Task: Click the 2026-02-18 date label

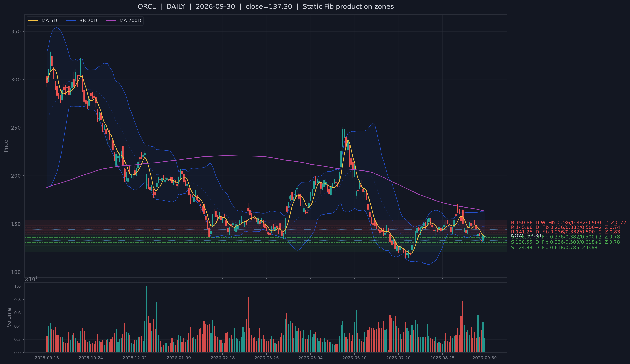Action: click(x=222, y=358)
